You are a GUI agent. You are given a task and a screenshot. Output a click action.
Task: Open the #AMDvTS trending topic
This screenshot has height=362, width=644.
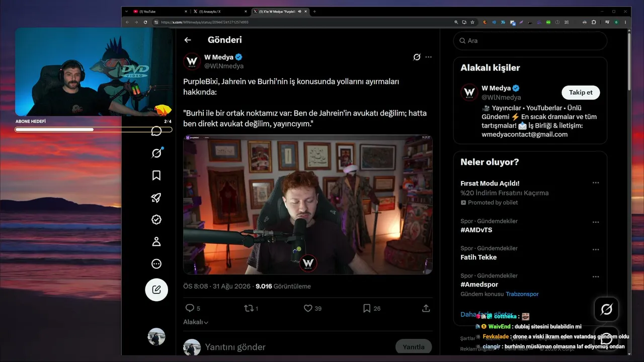coord(476,230)
